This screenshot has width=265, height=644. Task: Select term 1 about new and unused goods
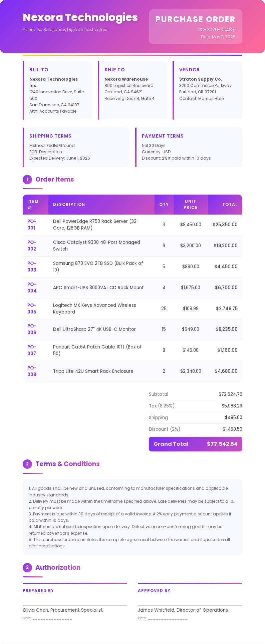pyautogui.click(x=128, y=492)
